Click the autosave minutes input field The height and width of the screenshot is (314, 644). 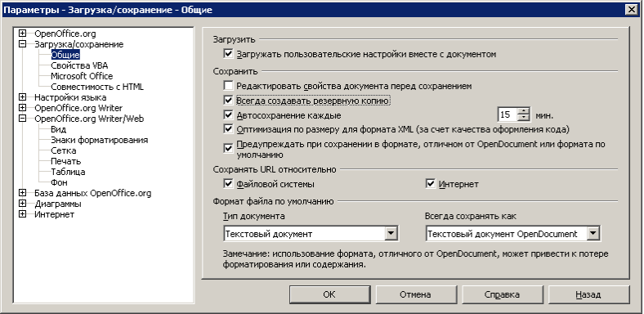point(508,114)
